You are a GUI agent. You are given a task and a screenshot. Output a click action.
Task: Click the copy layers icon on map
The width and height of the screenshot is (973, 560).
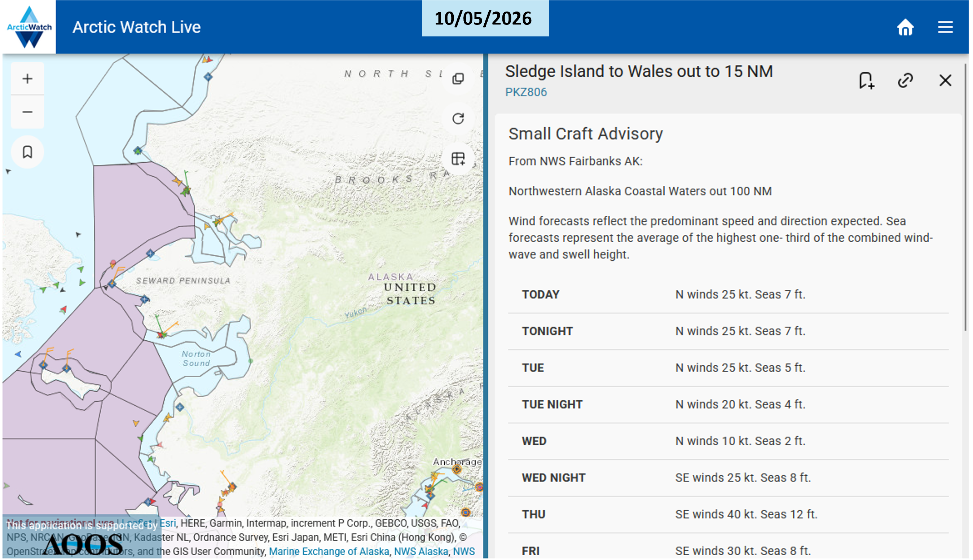458,79
